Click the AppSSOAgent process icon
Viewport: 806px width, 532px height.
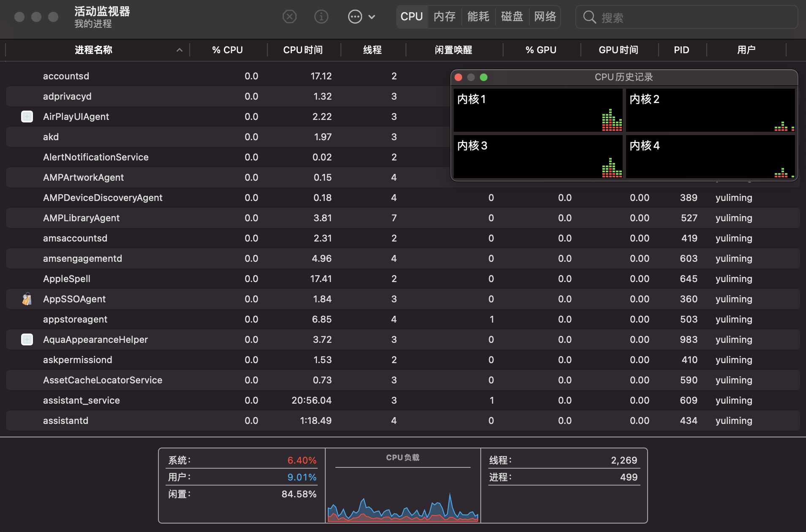(27, 299)
